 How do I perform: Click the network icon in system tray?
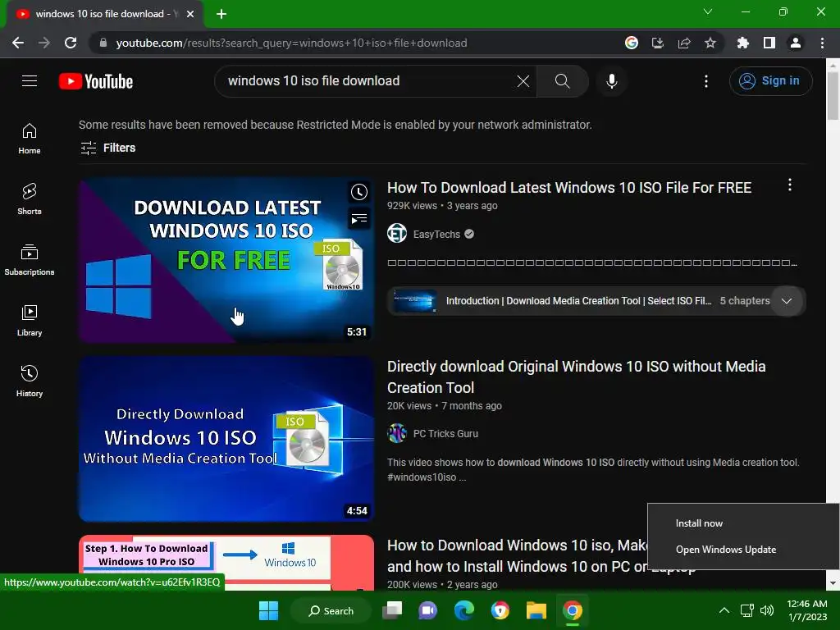(746, 610)
